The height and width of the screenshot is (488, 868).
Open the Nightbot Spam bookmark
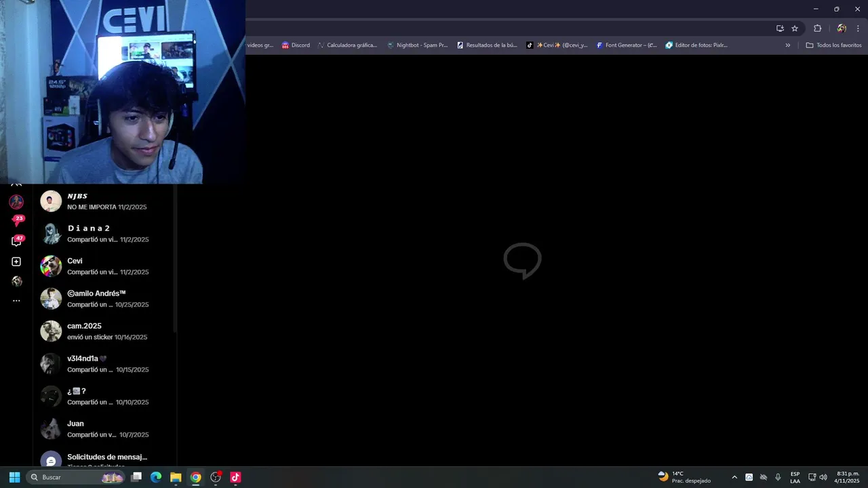pyautogui.click(x=417, y=45)
